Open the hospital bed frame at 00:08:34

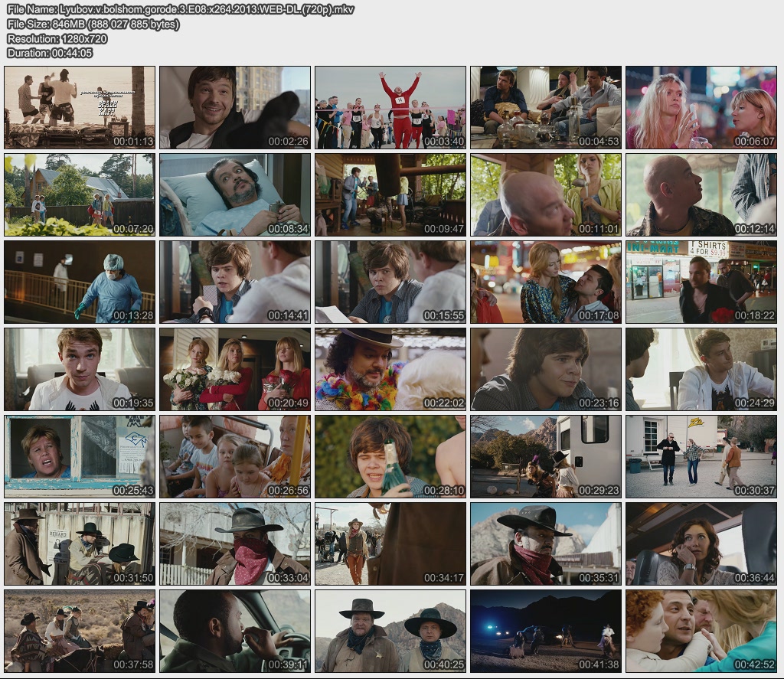(x=235, y=194)
